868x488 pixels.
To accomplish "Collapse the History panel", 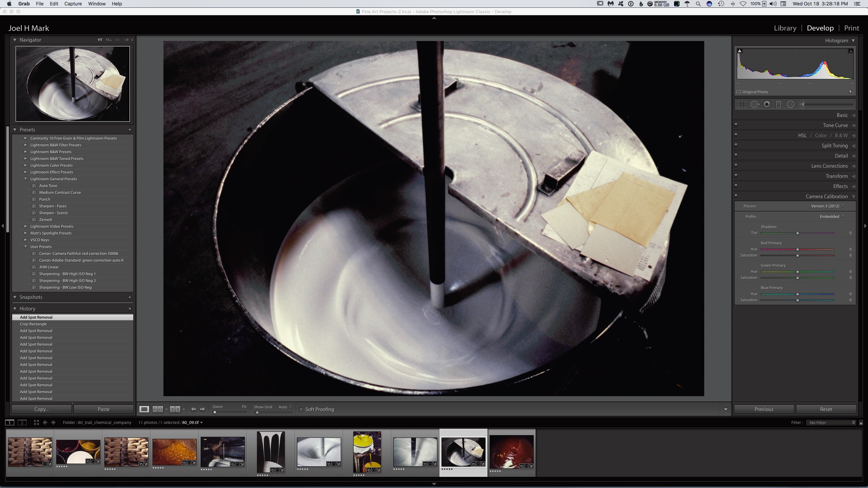I will [x=15, y=309].
